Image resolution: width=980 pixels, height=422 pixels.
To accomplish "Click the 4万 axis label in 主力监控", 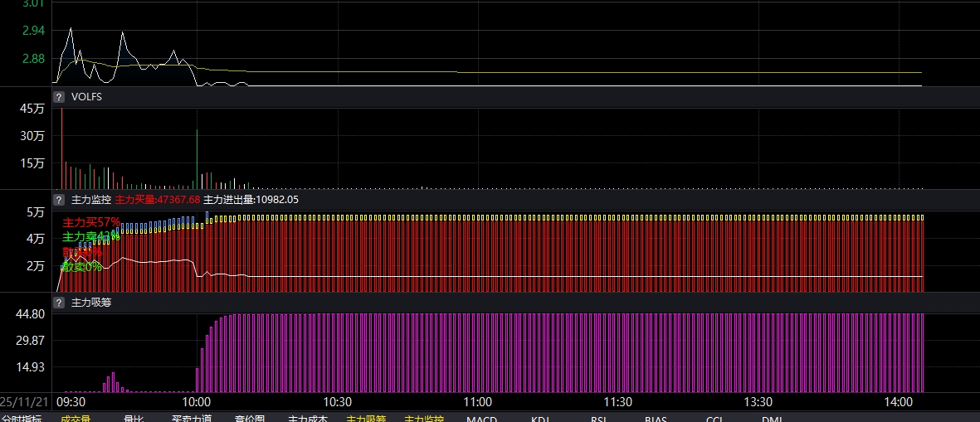I will (36, 239).
